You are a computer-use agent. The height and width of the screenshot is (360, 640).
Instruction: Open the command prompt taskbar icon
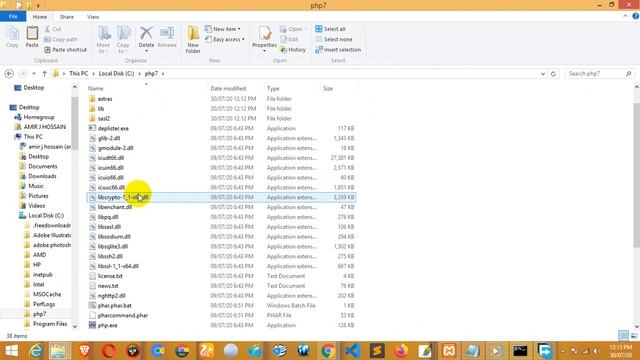520,351
